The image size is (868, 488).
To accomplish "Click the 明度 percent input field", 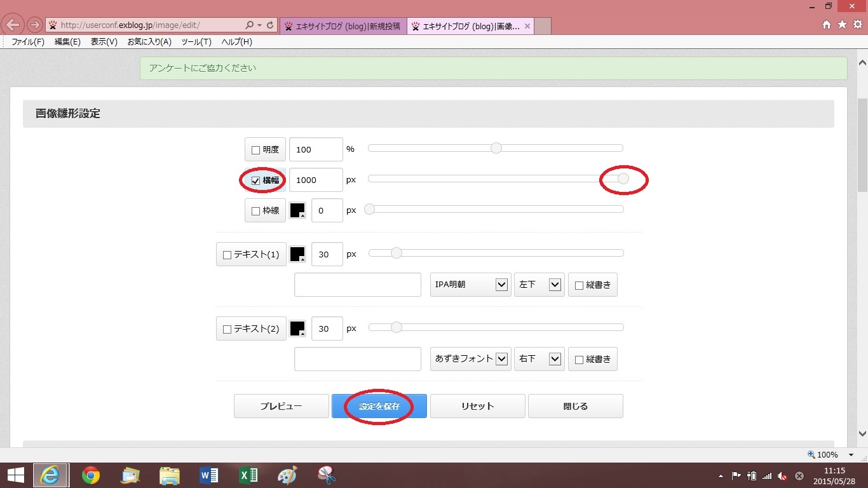I will coord(316,149).
